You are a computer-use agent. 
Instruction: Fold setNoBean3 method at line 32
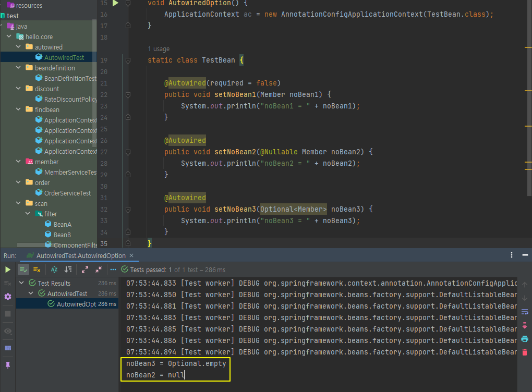128,209
